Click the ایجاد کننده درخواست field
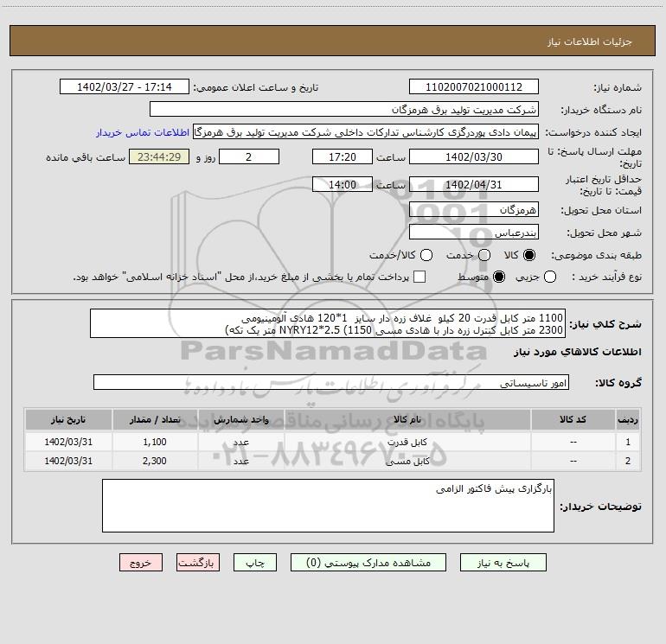 [366, 131]
